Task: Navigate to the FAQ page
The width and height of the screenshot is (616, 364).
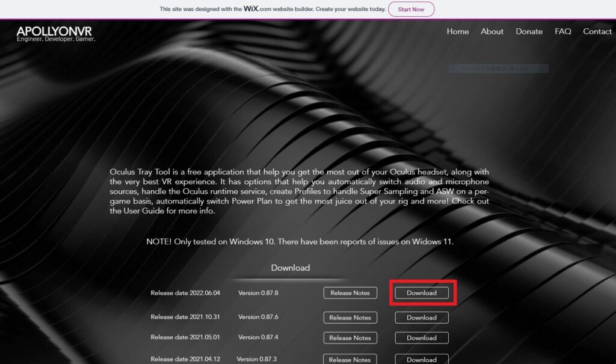Action: tap(563, 31)
